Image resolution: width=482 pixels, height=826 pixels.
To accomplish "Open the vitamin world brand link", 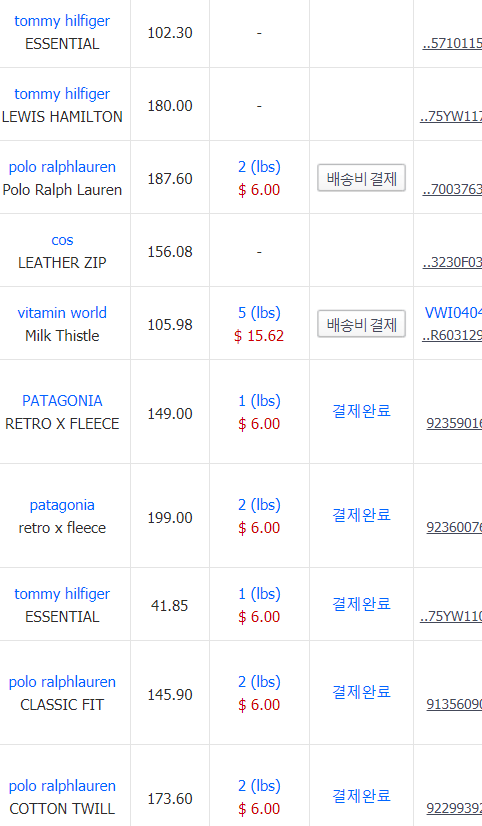I will click(x=62, y=313).
